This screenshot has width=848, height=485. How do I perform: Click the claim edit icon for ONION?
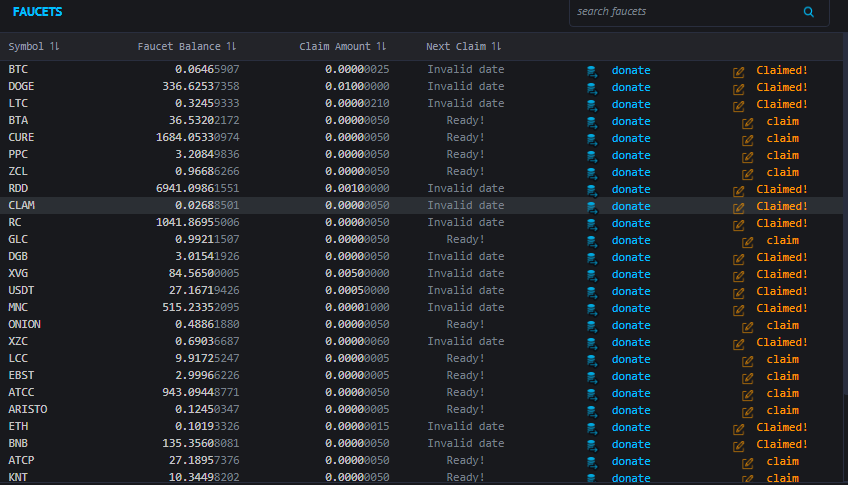click(747, 327)
